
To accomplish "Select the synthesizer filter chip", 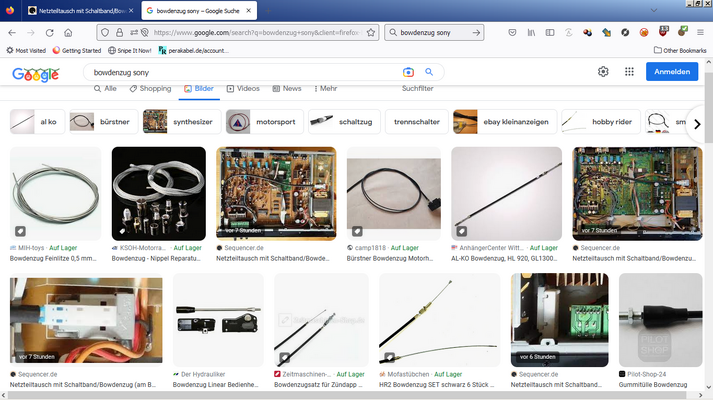I will (x=182, y=122).
